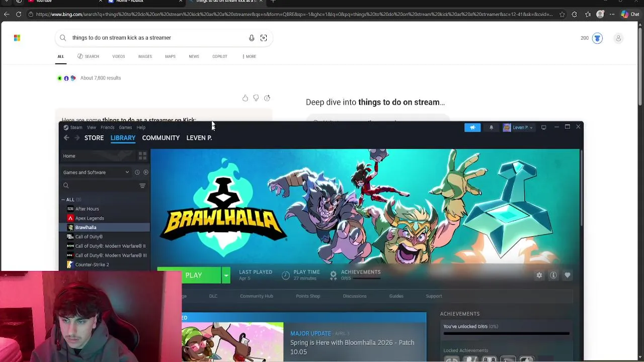The height and width of the screenshot is (362, 644).
Task: Open Games menu in Steam
Action: (x=125, y=128)
